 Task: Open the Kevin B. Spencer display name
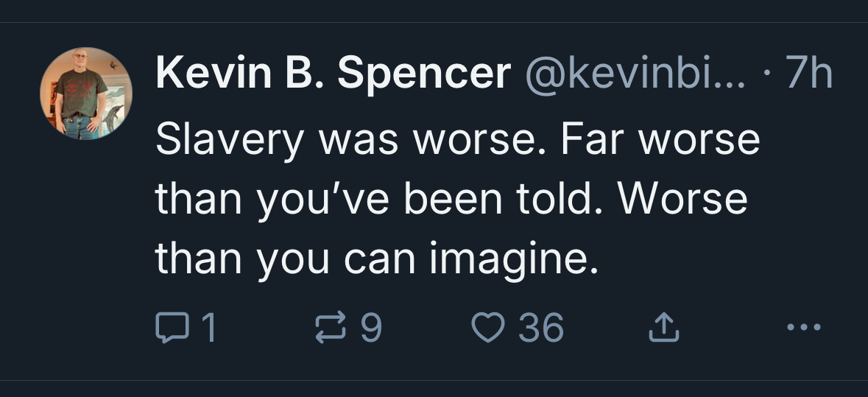coord(333,74)
